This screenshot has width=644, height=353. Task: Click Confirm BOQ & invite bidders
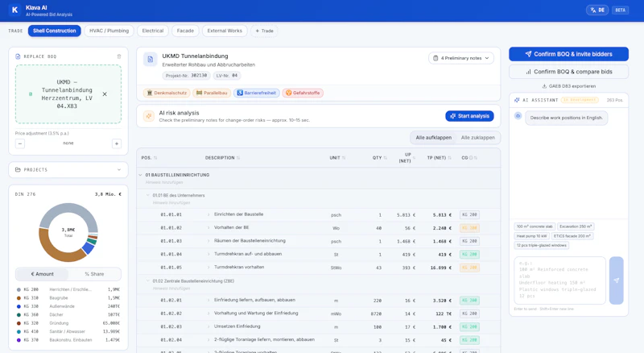(568, 54)
